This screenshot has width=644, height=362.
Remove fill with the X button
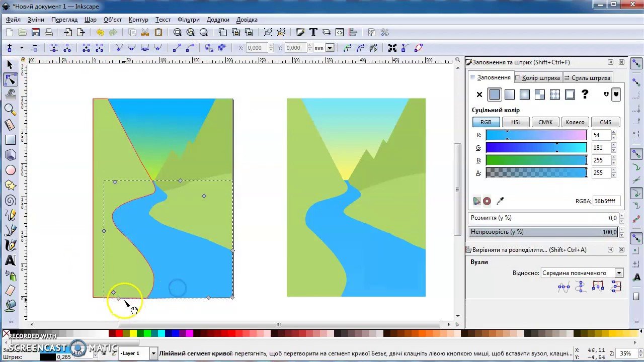tap(479, 95)
